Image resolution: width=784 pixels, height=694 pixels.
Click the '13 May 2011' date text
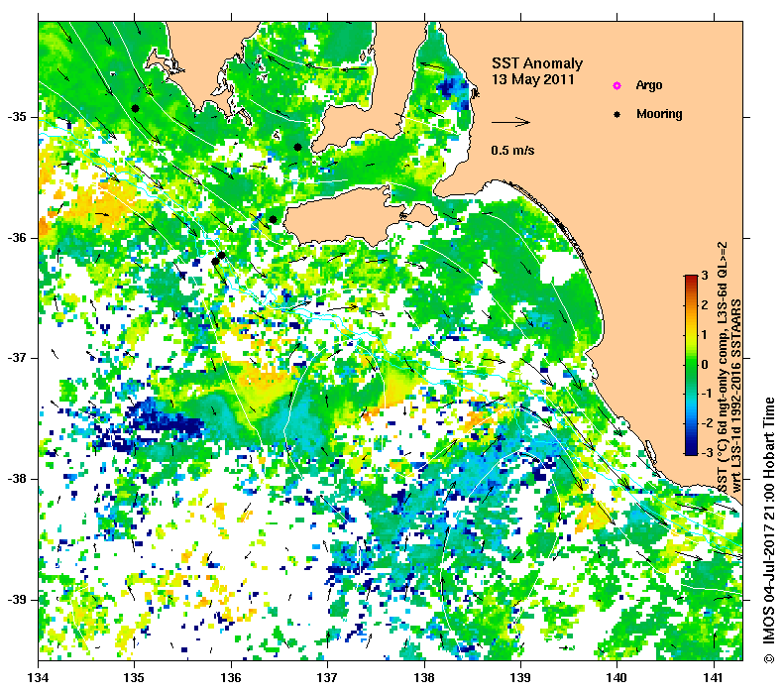pyautogui.click(x=533, y=79)
